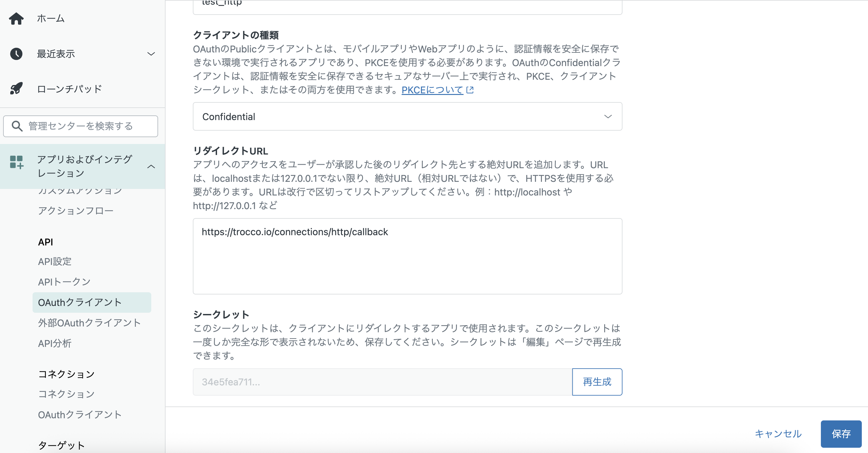Image resolution: width=868 pixels, height=453 pixels.
Task: Select OAuthクライアント under the API section
Action: pos(79,302)
